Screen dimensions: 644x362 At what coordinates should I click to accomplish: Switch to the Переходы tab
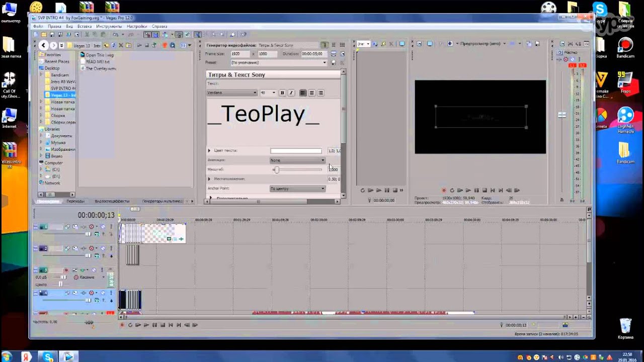point(75,201)
